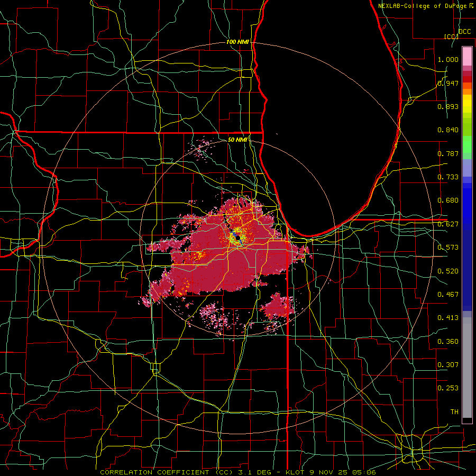Click the 0.467 color scale value
This screenshot has width=476, height=476.
[448, 295]
